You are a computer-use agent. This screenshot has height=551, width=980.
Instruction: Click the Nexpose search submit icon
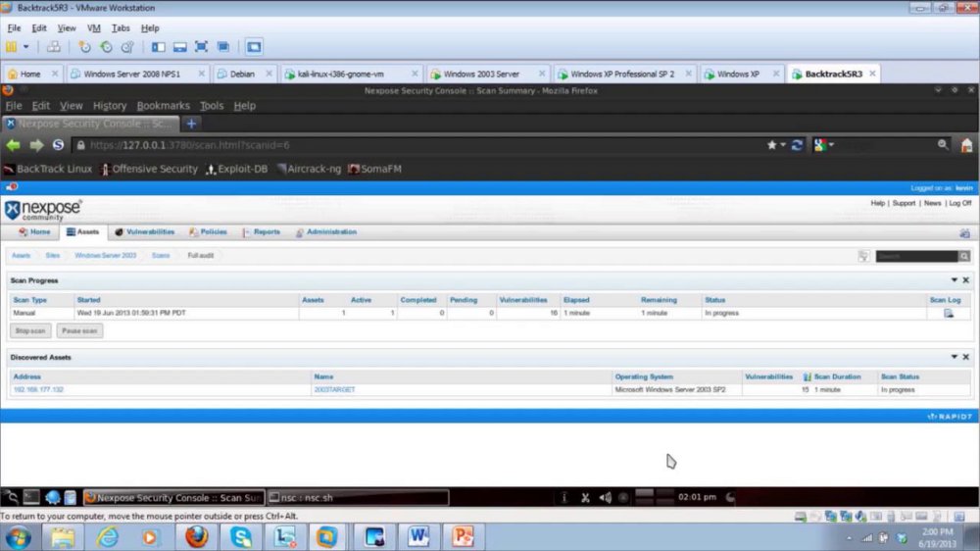coord(964,257)
